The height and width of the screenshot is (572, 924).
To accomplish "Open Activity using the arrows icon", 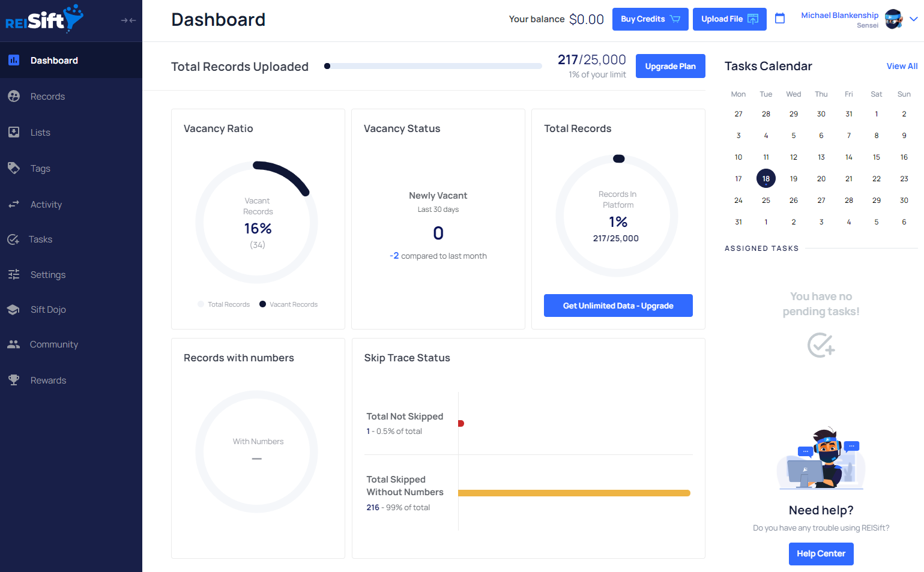I will (x=14, y=205).
